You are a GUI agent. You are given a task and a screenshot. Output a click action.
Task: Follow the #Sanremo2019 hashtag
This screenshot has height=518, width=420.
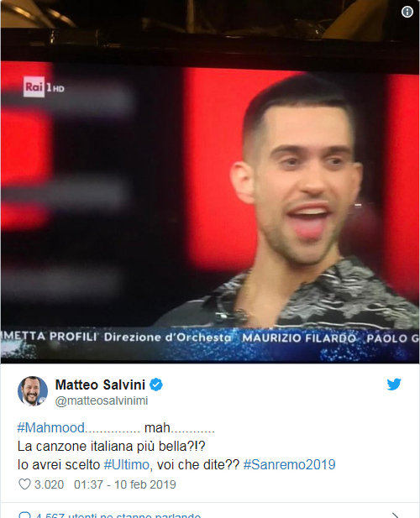point(289,465)
